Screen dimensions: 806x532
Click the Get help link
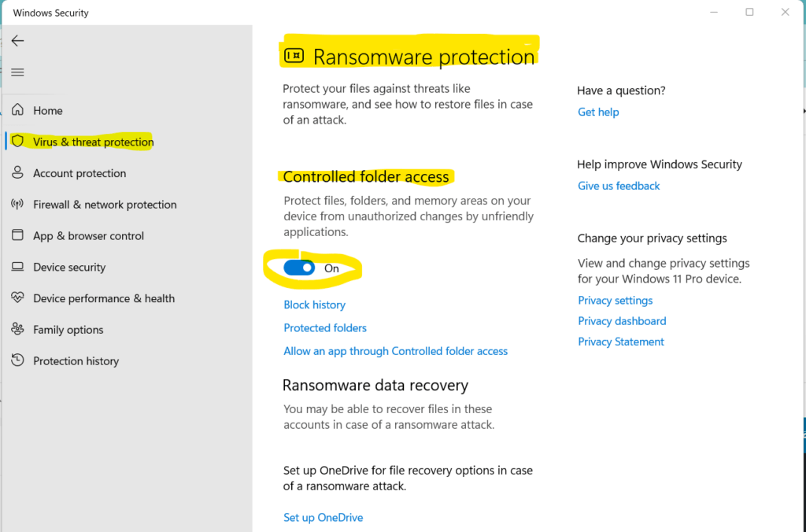click(598, 112)
